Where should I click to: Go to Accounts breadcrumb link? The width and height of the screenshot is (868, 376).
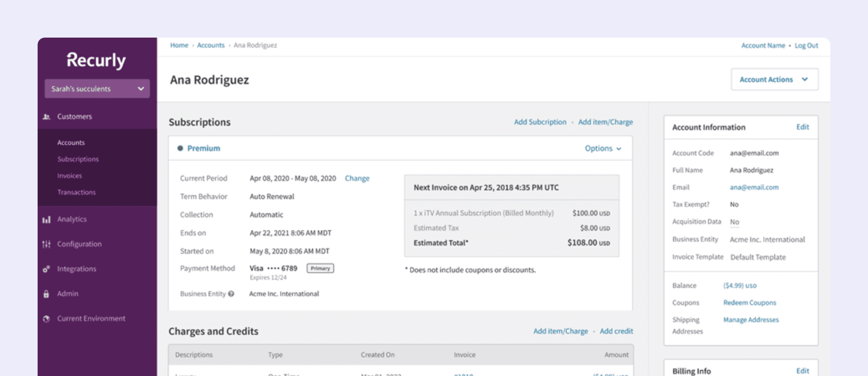pos(211,45)
